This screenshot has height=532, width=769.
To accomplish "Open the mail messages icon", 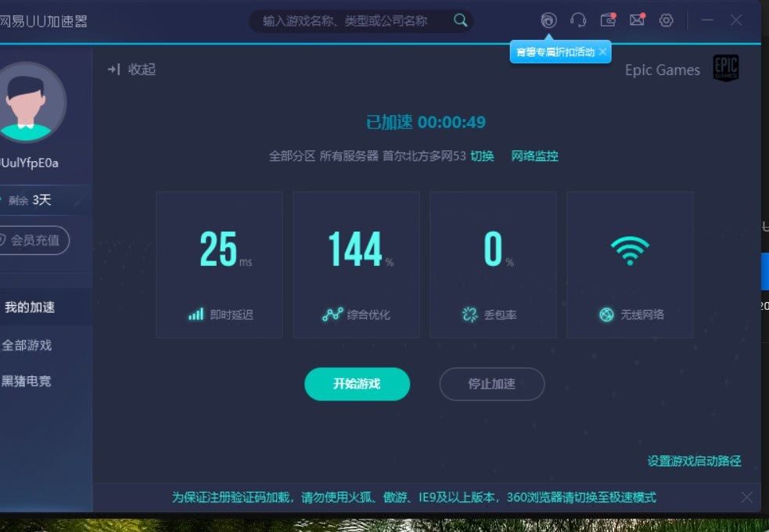I will pos(637,20).
